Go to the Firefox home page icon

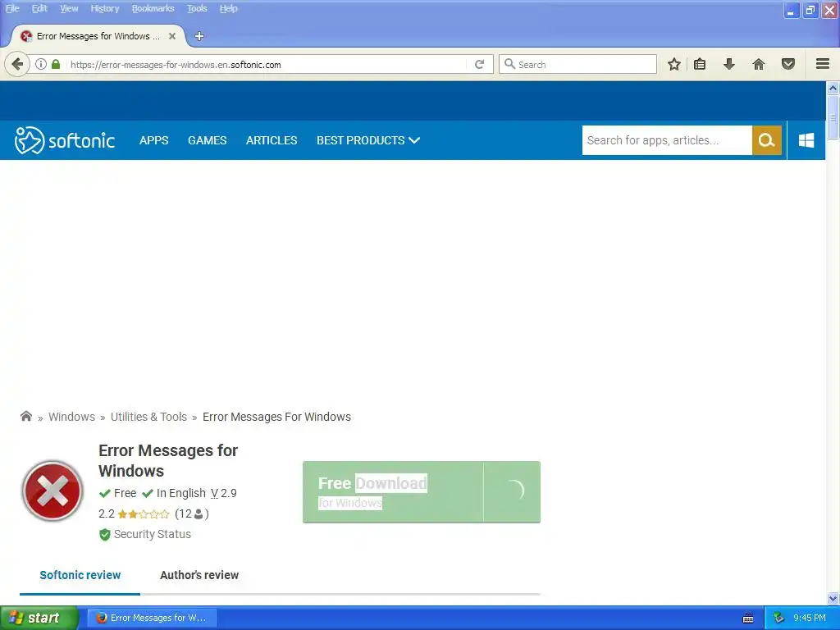(x=759, y=64)
